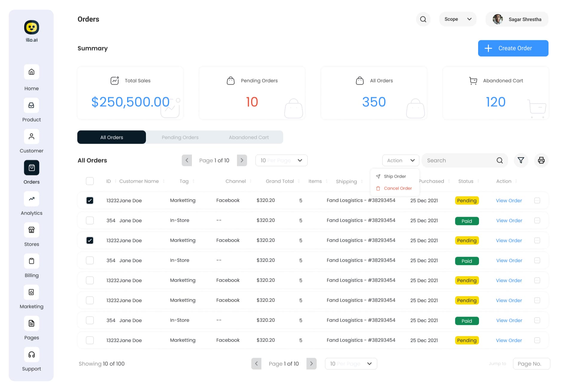
Task: Click the Support headphones icon
Action: (31, 354)
